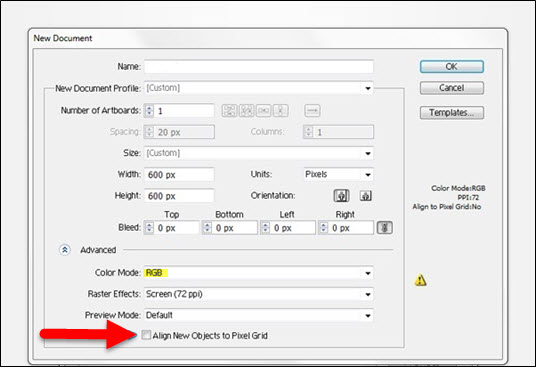Click the Templates... button
Screen dimensions: 536x367
452,112
